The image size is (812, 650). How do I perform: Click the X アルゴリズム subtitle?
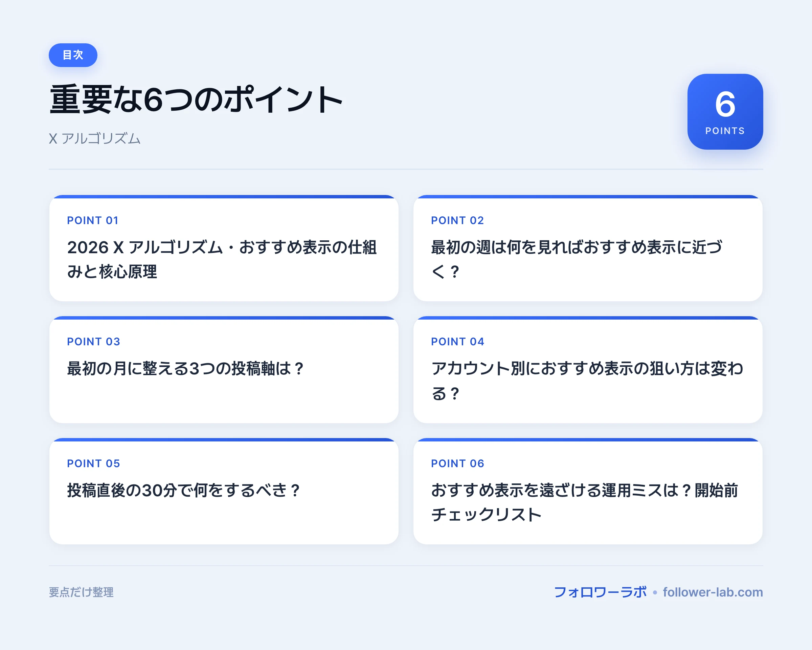[94, 139]
